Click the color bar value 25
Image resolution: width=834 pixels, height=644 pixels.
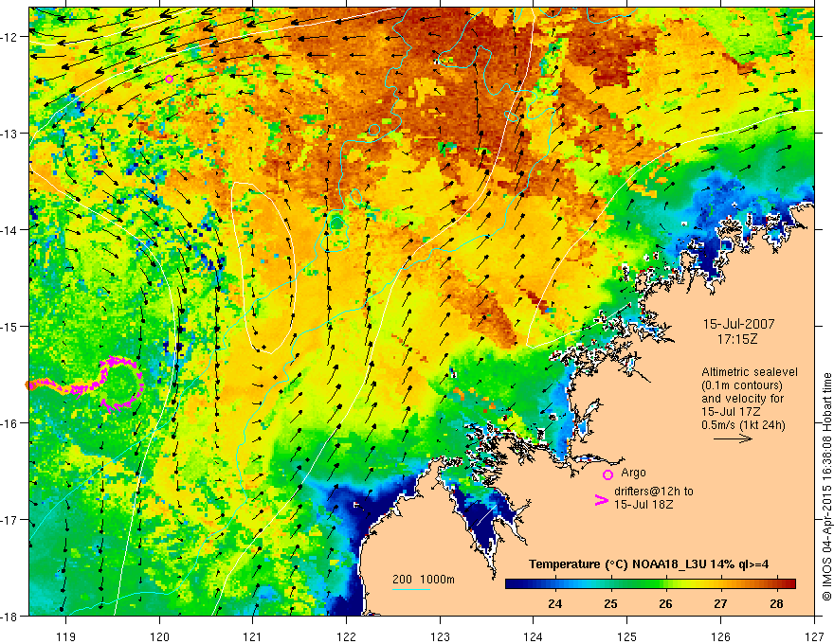tap(610, 604)
